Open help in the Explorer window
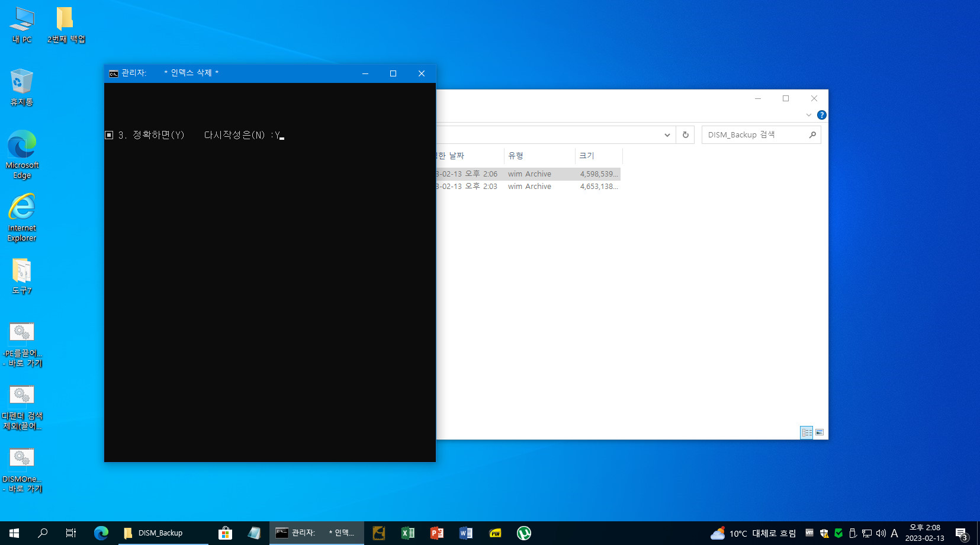This screenshot has height=545, width=980. point(822,115)
